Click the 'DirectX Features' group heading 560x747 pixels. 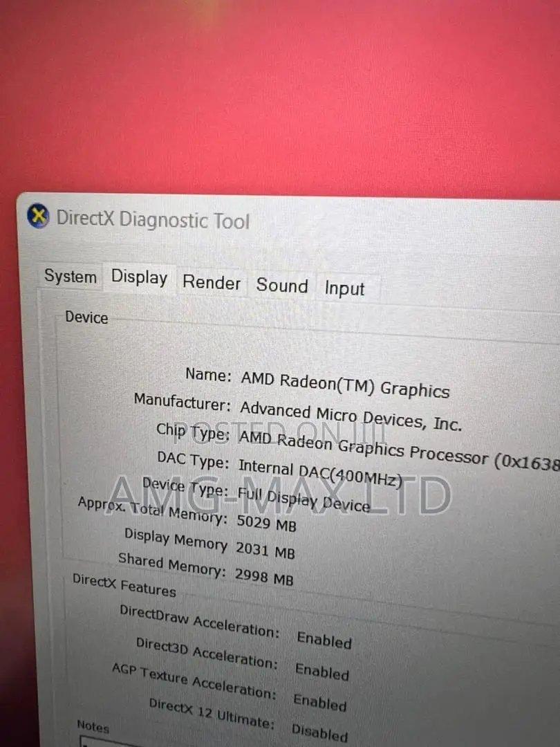click(124, 585)
